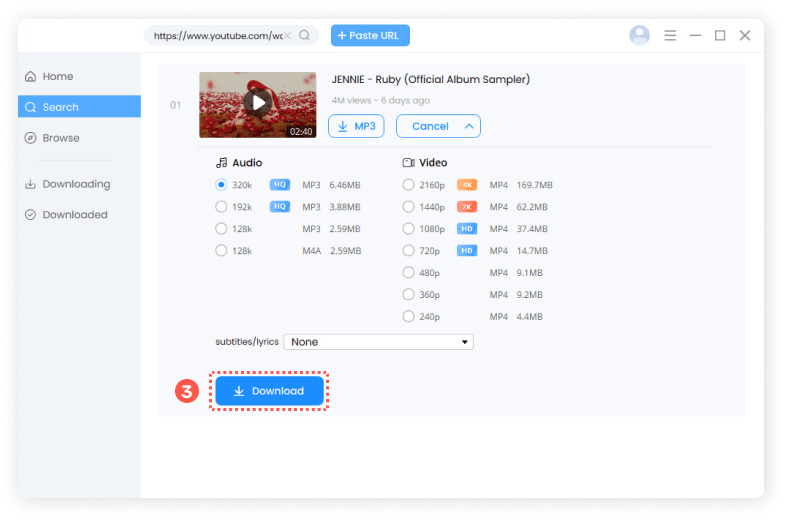Select 192k MP3 audio quality
The image size is (786, 520).
pos(221,207)
